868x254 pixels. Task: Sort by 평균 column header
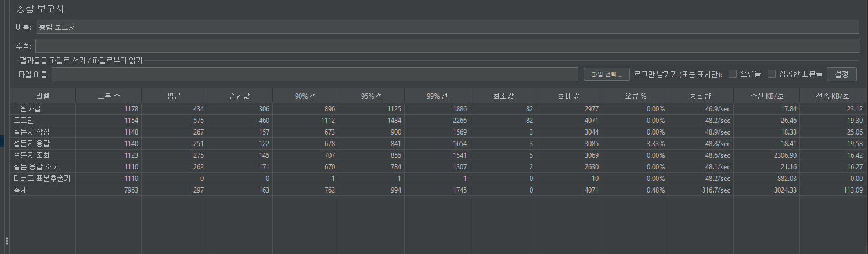[174, 96]
